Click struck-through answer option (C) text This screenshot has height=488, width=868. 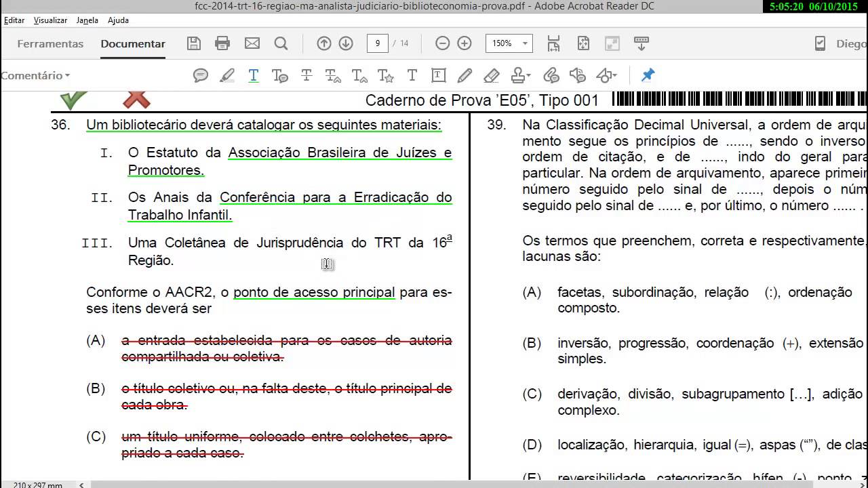(x=286, y=445)
